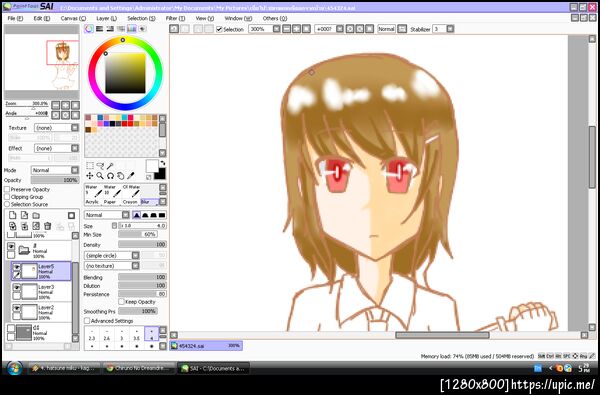Open the Layer menu

coord(106,18)
